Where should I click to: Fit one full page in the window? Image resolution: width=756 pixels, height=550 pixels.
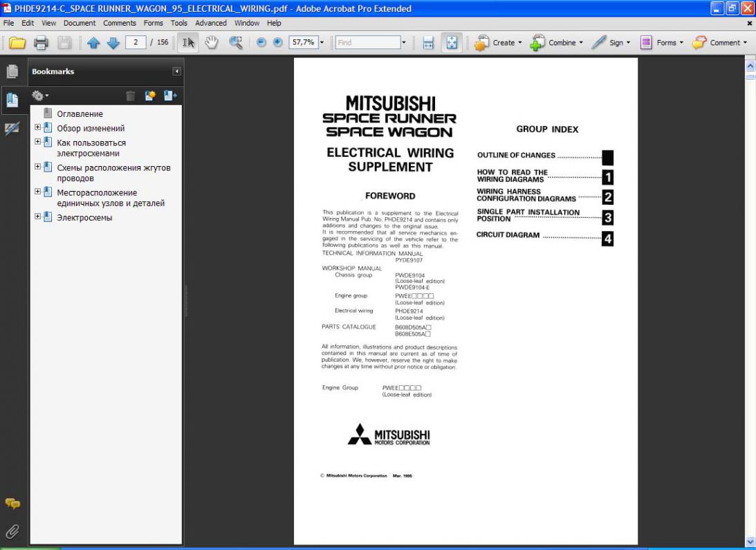tap(452, 42)
